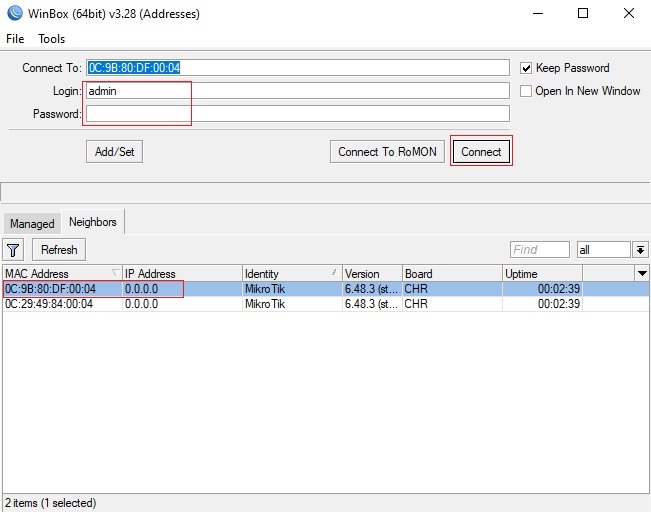Open the File menu
651x512 pixels.
15,39
